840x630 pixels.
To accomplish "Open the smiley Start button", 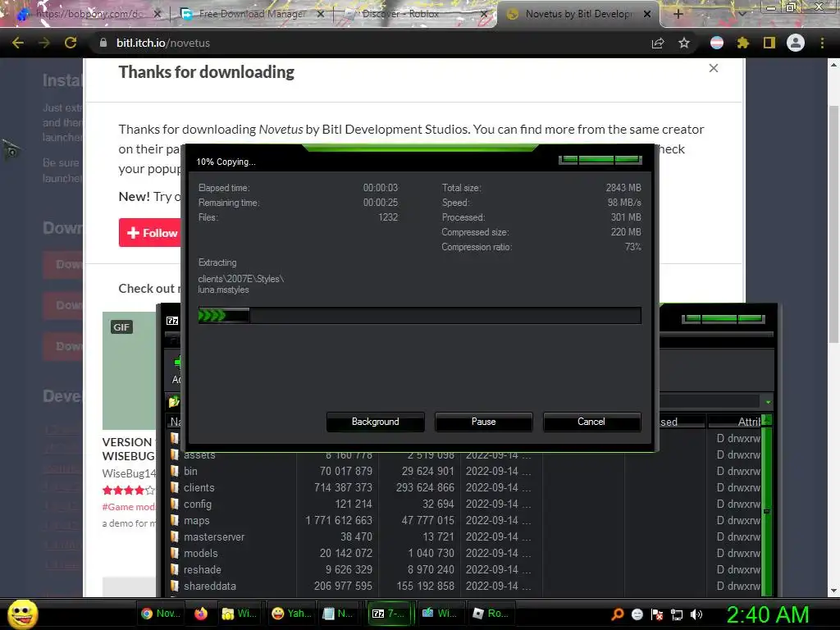I will pyautogui.click(x=22, y=614).
